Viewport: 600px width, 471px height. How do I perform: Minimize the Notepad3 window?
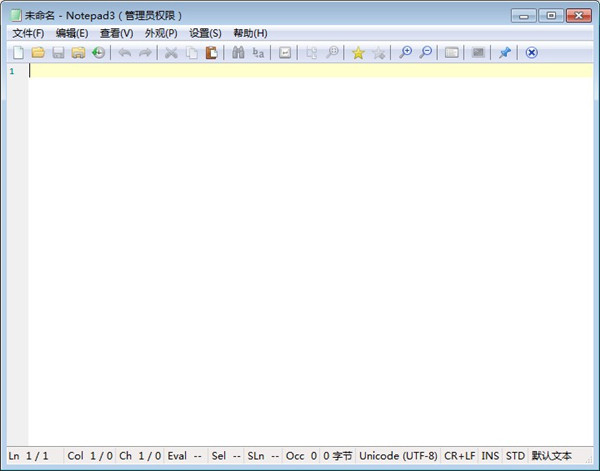(x=524, y=16)
